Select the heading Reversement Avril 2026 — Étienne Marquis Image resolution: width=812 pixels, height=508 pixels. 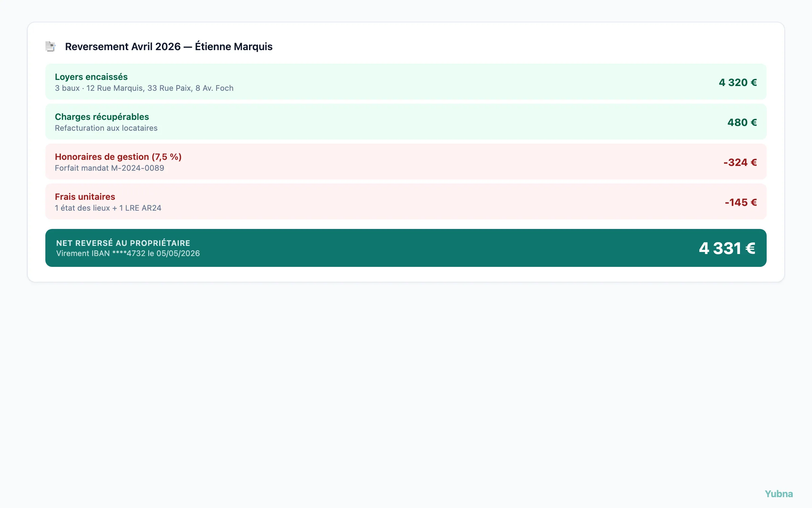pos(168,46)
